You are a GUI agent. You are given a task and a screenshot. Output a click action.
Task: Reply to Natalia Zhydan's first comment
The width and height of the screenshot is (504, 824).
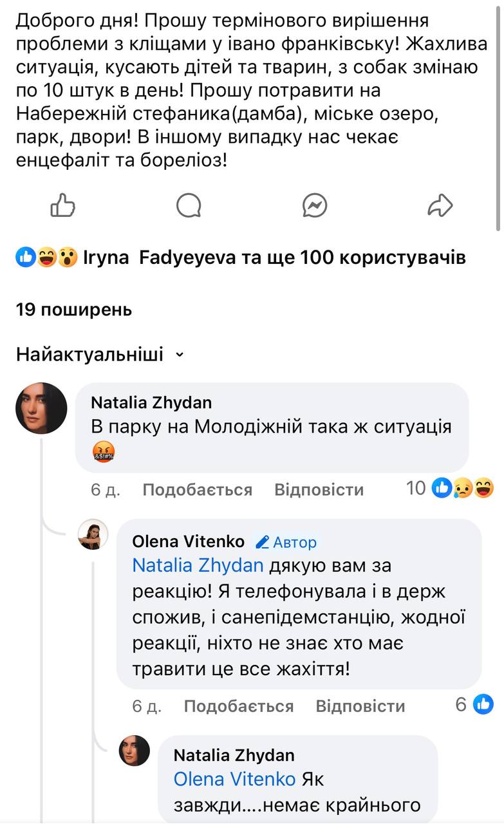319,490
